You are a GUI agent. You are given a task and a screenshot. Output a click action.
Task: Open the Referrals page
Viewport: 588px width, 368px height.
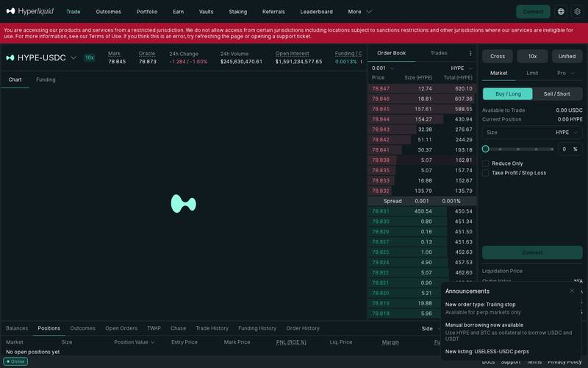coord(273,12)
